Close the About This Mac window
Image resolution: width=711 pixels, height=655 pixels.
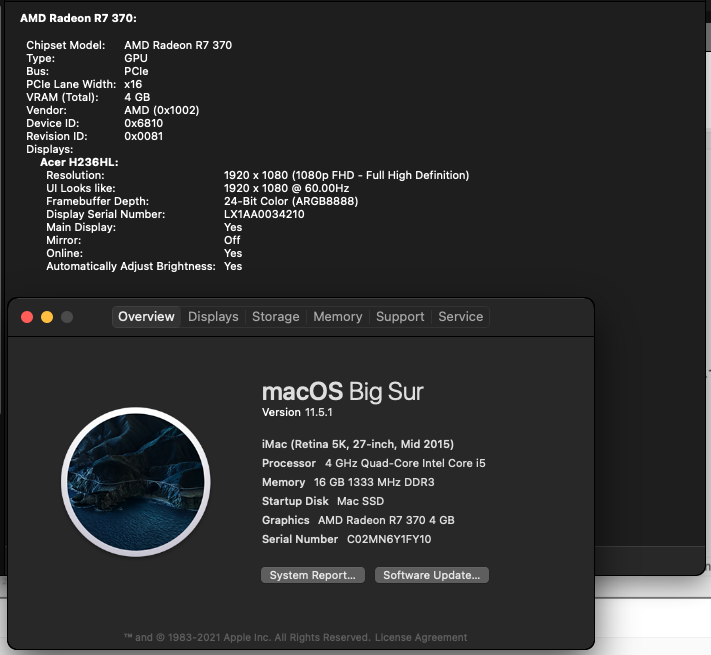pyautogui.click(x=27, y=317)
